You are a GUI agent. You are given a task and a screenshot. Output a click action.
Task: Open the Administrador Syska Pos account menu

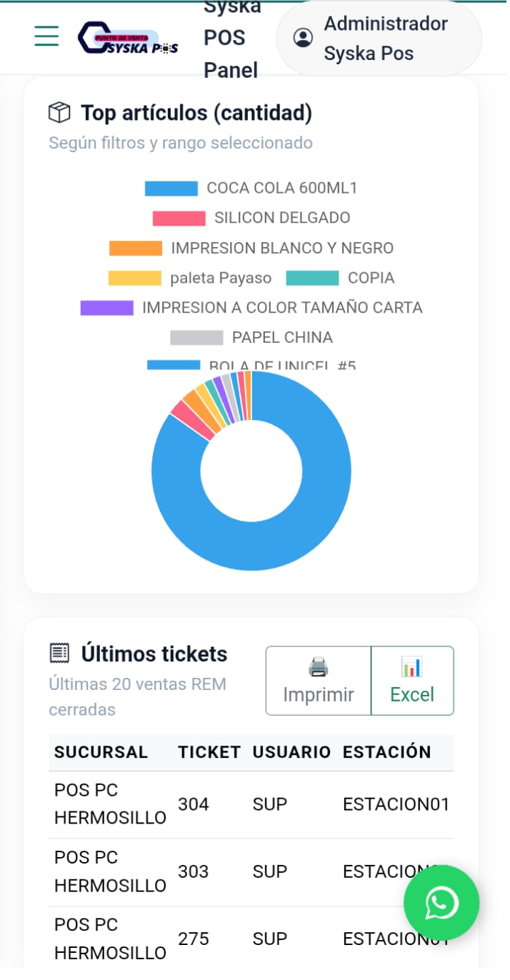[x=379, y=37]
